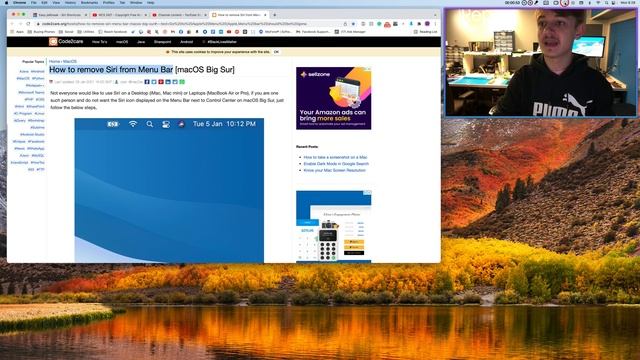Switch to the NCS 24/7 YouTube tab

[119, 15]
